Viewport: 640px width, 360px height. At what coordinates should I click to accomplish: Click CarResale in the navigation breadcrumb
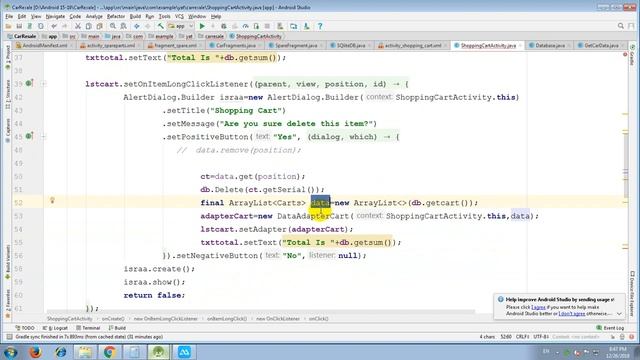(22, 36)
